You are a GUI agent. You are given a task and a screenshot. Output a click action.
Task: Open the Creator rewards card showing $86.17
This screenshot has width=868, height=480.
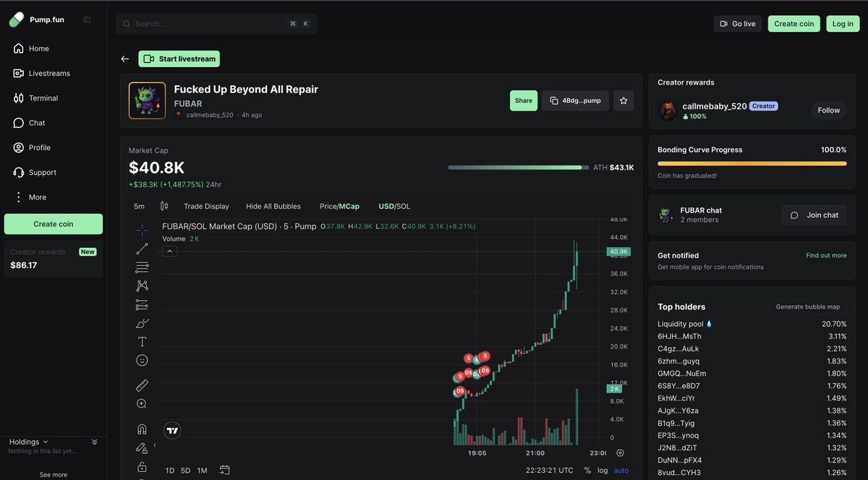54,259
